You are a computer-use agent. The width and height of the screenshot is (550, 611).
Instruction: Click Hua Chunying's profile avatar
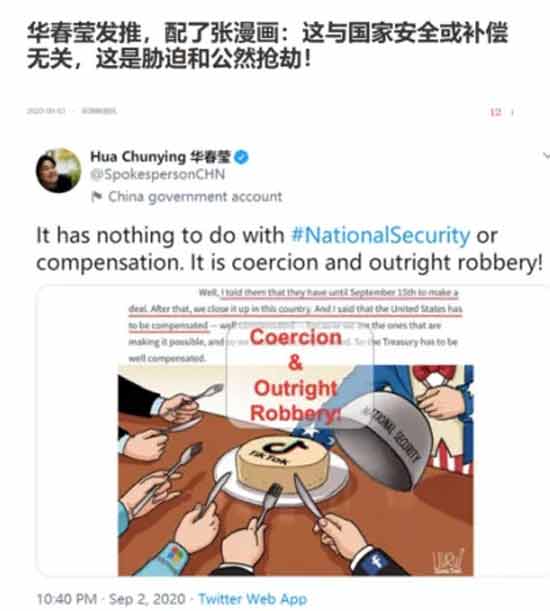click(x=58, y=171)
